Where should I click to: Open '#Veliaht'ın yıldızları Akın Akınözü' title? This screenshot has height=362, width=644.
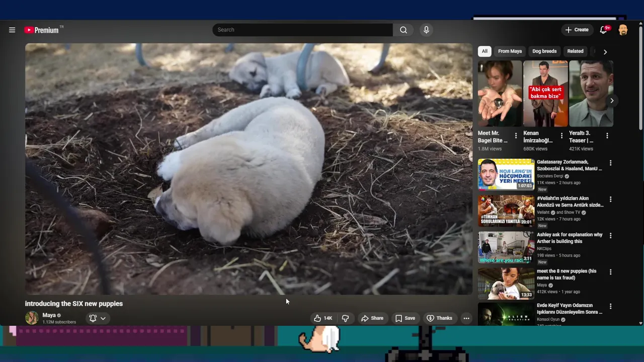(x=570, y=202)
